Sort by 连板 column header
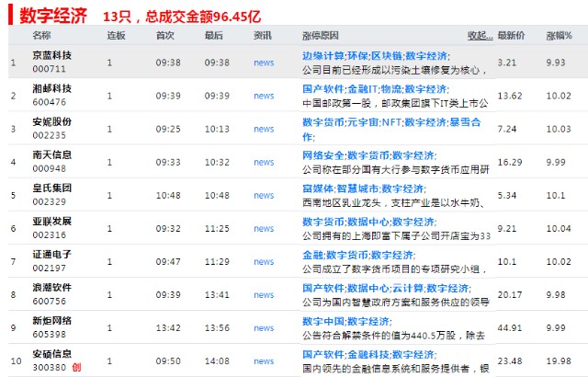Screen dimensions: 588x377 coord(117,36)
